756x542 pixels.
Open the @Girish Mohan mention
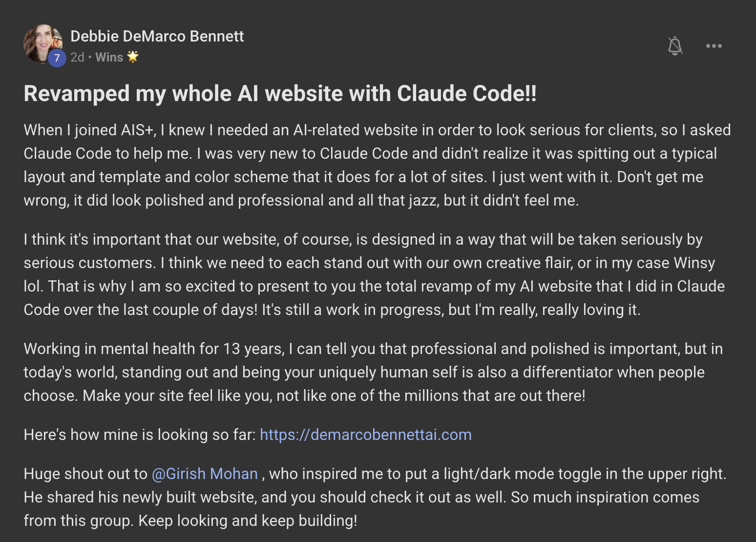(x=205, y=474)
